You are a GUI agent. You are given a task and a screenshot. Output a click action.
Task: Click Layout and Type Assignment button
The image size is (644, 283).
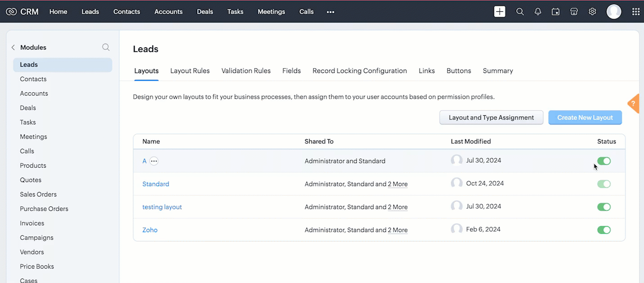(x=491, y=118)
